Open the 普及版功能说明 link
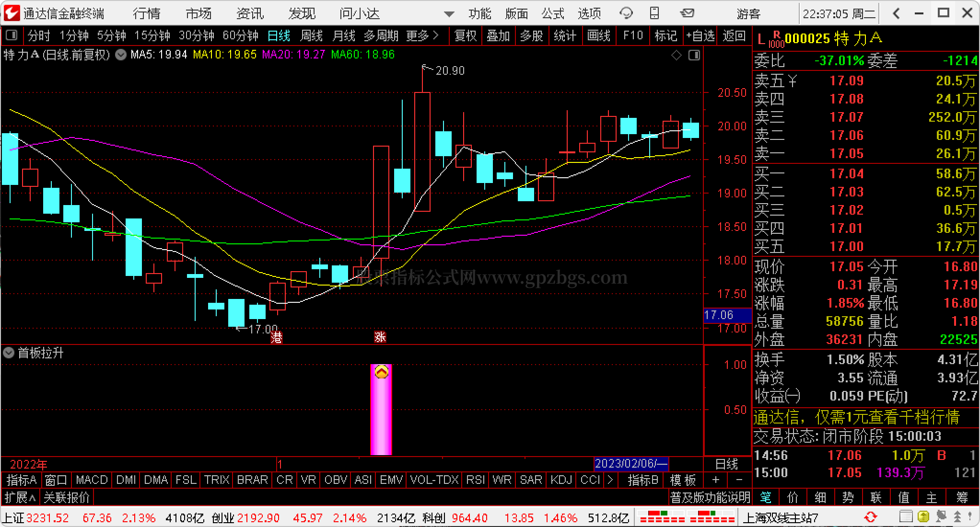 (x=710, y=497)
